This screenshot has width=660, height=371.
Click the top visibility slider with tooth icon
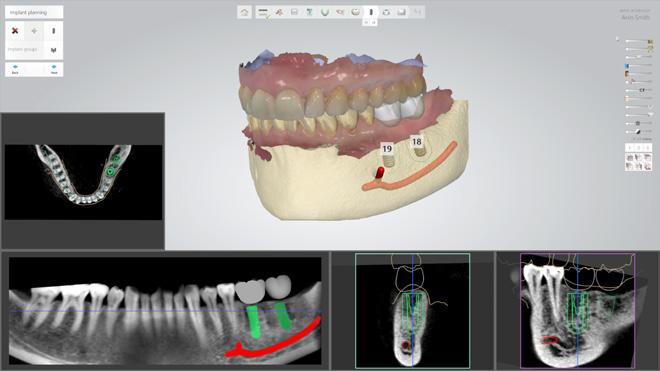(x=639, y=41)
